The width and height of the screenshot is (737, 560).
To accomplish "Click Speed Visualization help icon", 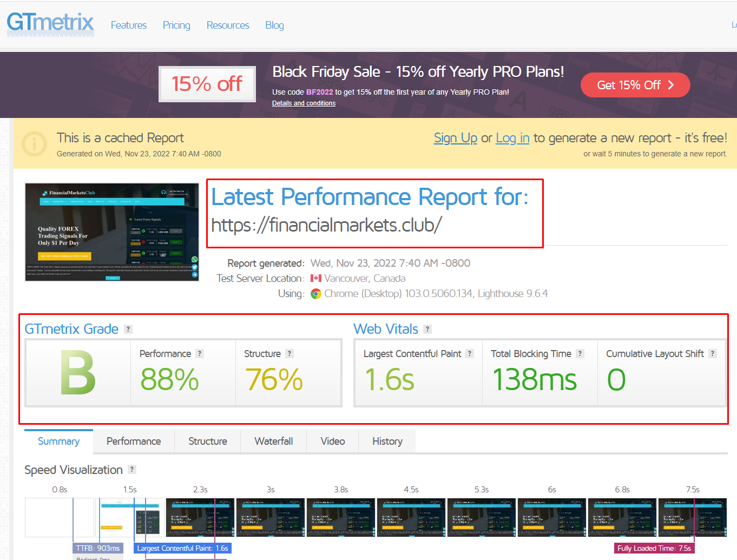I will tap(132, 469).
